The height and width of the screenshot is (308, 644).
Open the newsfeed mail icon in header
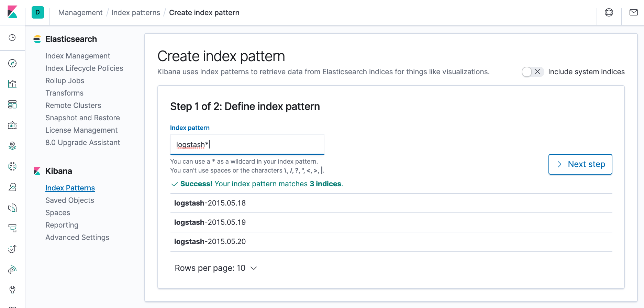(x=634, y=12)
